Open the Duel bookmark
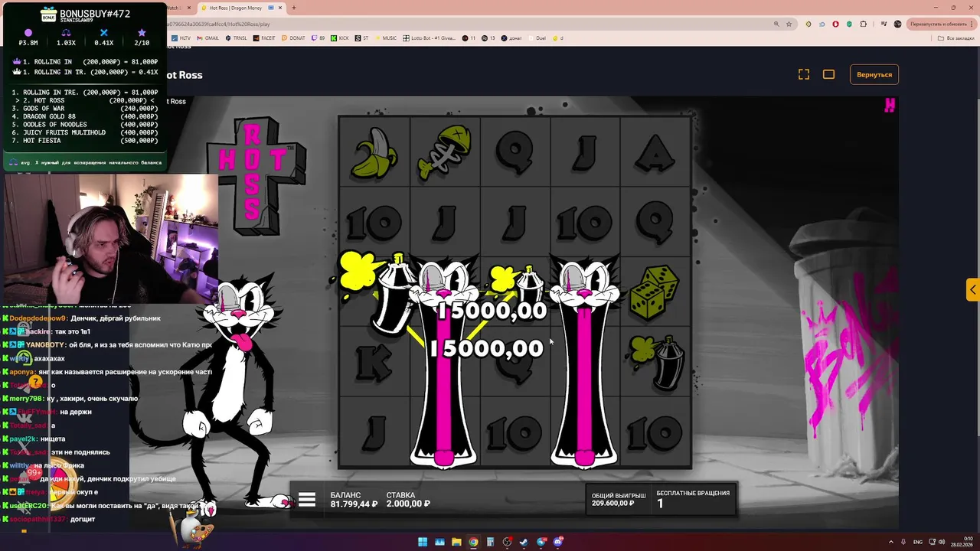This screenshot has height=551, width=980. pyautogui.click(x=537, y=37)
